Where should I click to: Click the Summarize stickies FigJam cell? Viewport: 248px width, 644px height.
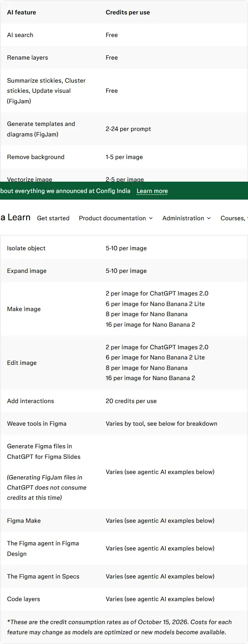coord(46,91)
